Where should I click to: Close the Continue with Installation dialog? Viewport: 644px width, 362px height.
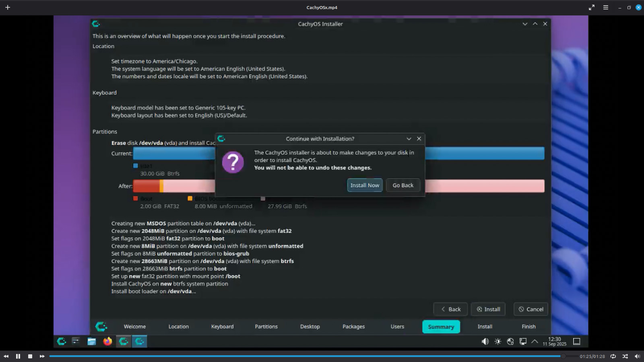point(419,139)
